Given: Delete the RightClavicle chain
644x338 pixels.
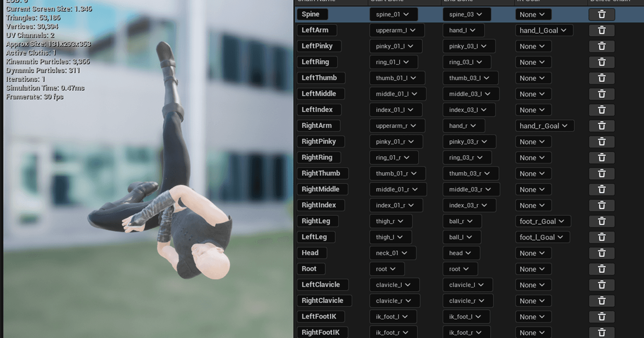Looking at the screenshot, I should pyautogui.click(x=602, y=301).
